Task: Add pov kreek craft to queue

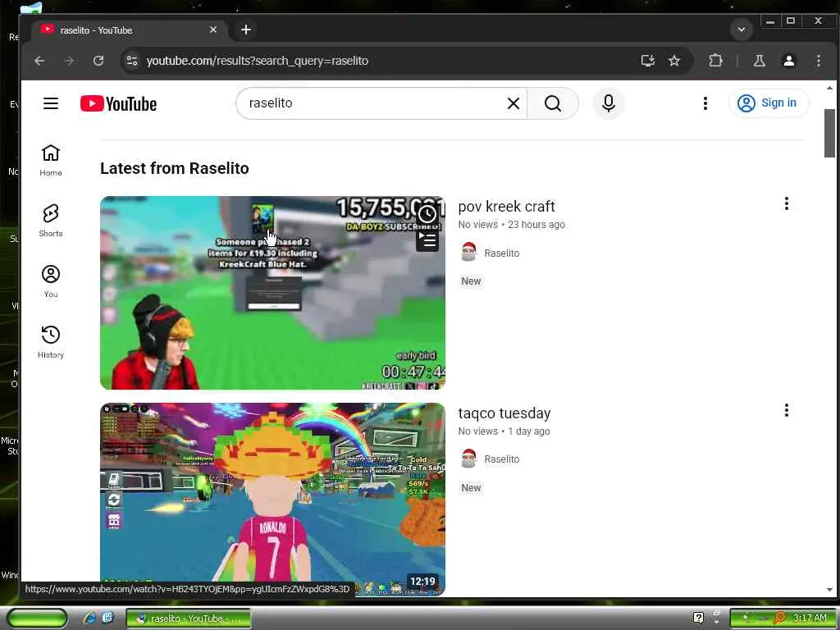Action: coord(427,240)
